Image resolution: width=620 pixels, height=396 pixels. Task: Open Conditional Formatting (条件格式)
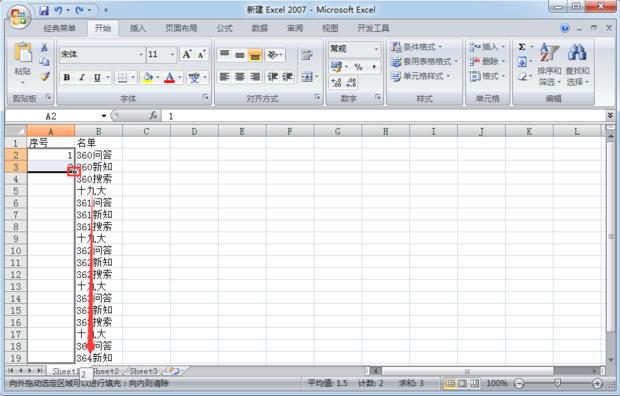coord(417,47)
